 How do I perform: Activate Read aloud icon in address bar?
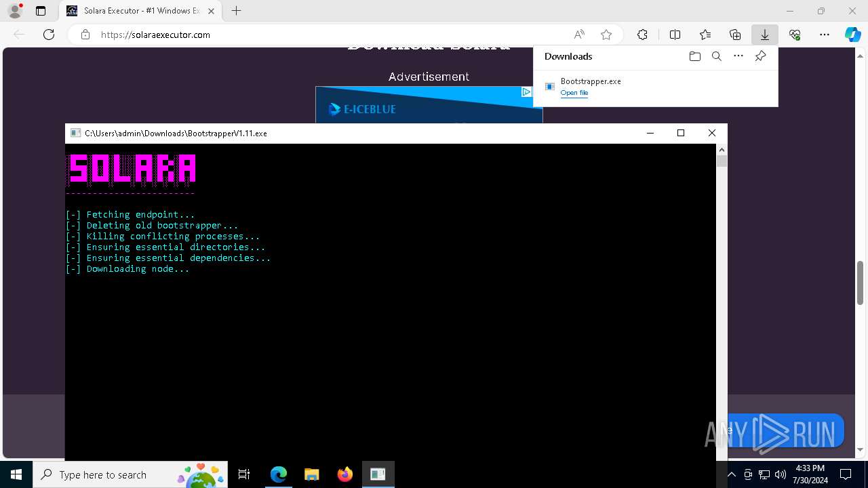coord(579,35)
